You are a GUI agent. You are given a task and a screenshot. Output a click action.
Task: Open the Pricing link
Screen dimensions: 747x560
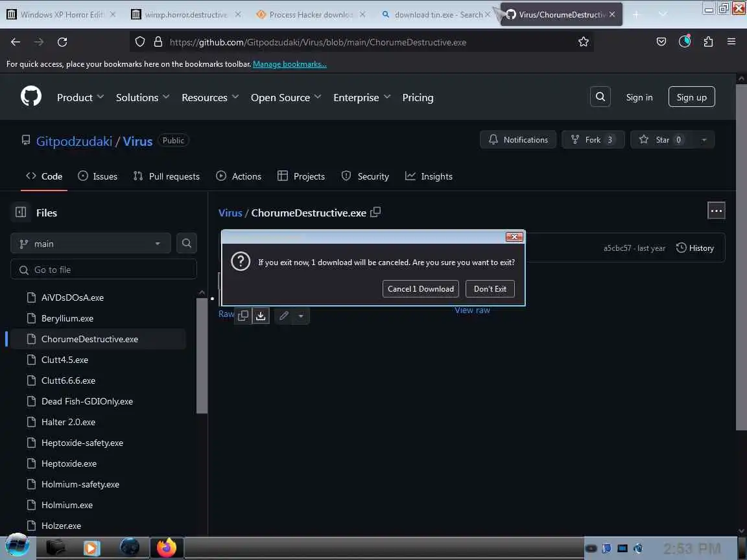418,97
